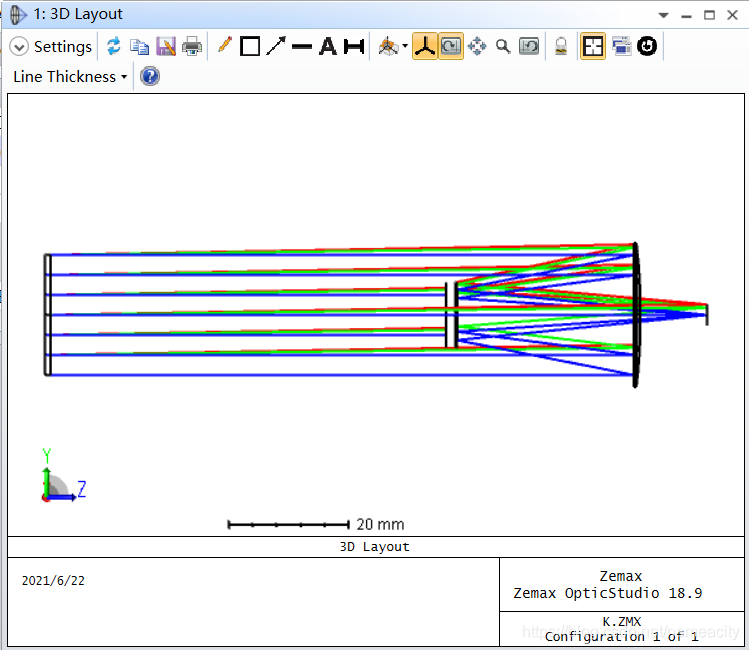
Task: Choose the draw line tool
Action: [x=301, y=47]
